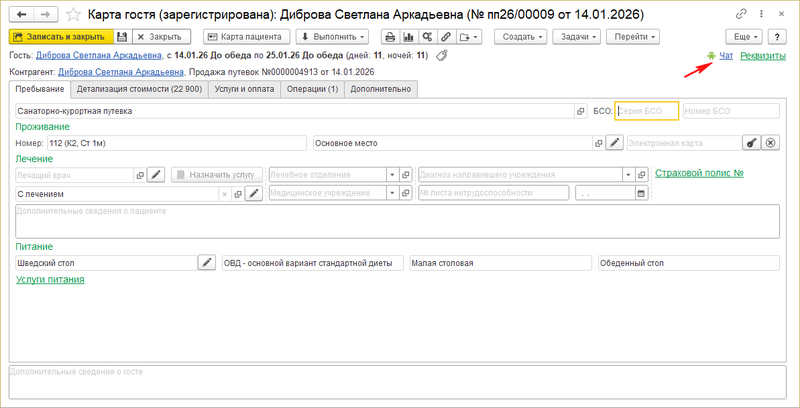Click the save floppy disk icon

(x=122, y=37)
